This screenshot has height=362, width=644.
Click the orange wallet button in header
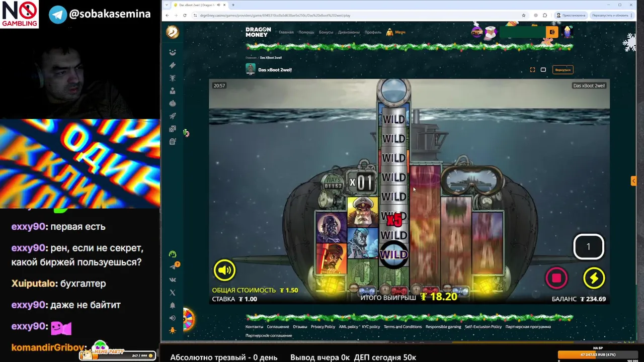pyautogui.click(x=552, y=32)
